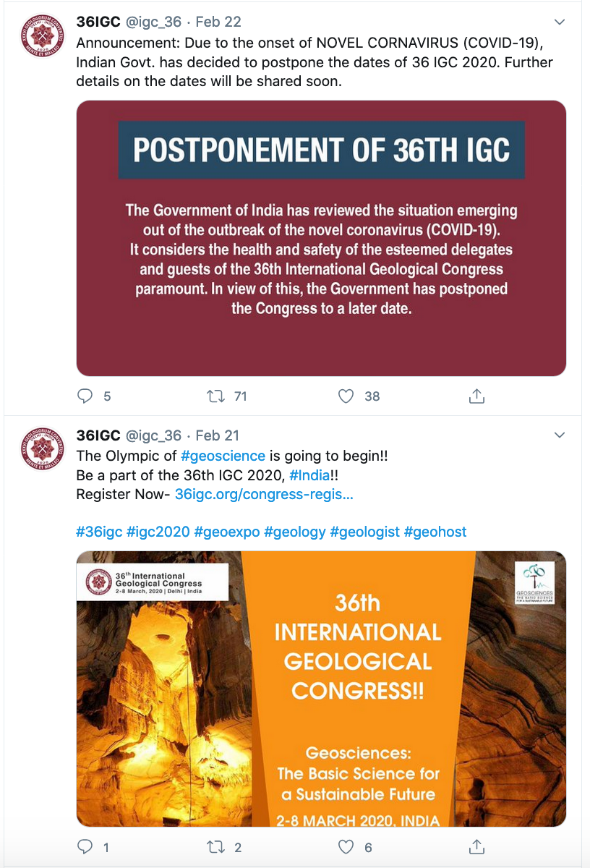Follow the #geoexpo hashtag link
The height and width of the screenshot is (868, 590).
pos(227,532)
